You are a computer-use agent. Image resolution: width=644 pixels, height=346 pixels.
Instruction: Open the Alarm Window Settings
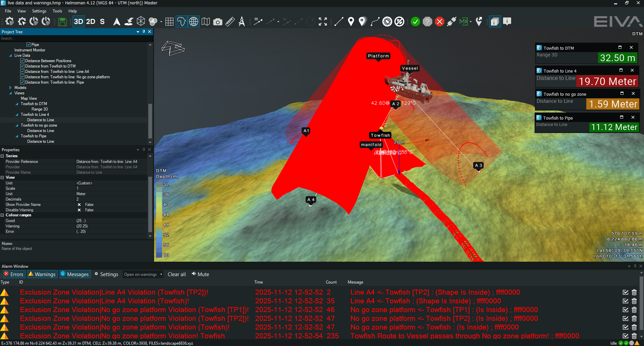[x=106, y=274]
